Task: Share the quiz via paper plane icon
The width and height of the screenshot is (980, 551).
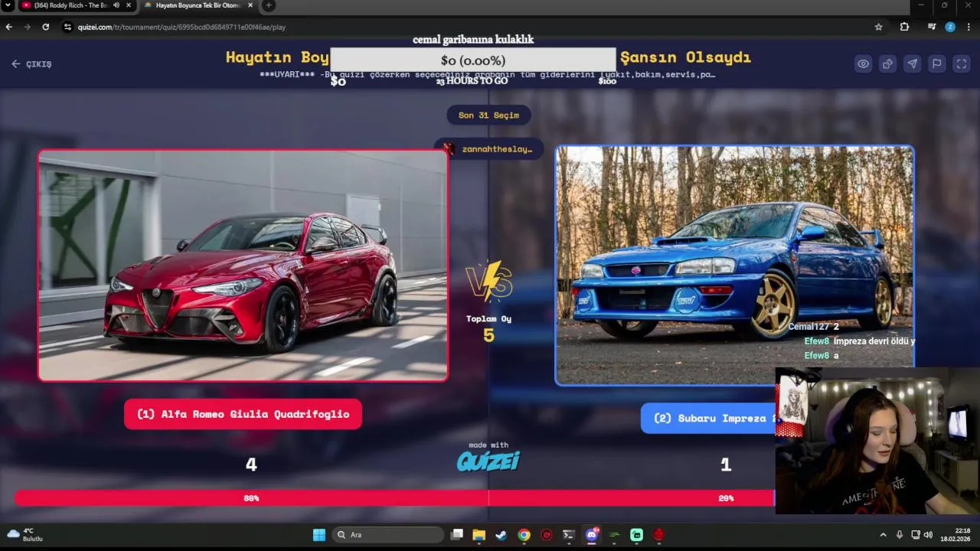Action: pos(912,64)
